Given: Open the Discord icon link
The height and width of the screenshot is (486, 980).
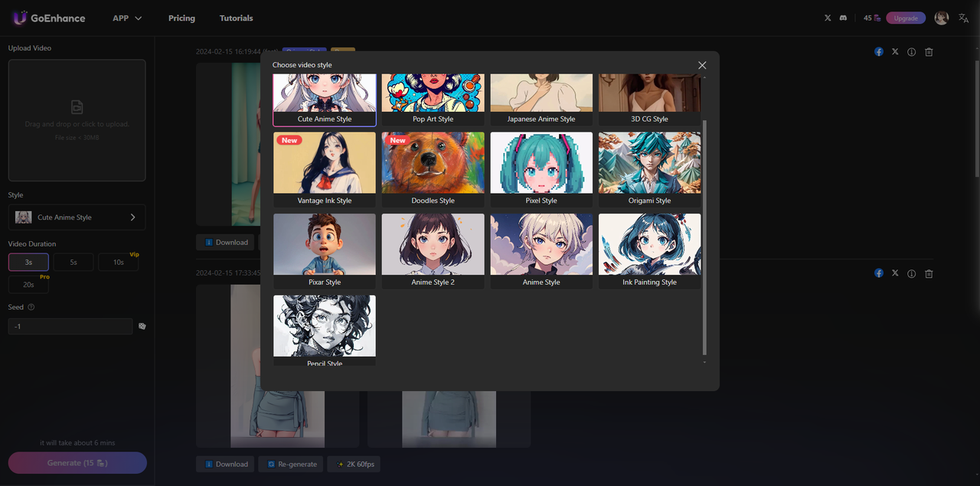Looking at the screenshot, I should point(843,18).
